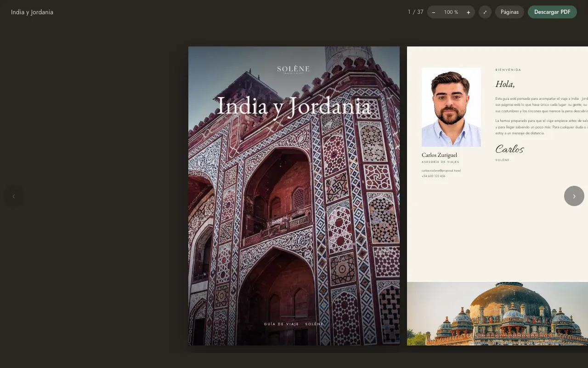Screen dimensions: 588x368
Task: Click the +34 600 123 456 phone number
Action: point(433,176)
